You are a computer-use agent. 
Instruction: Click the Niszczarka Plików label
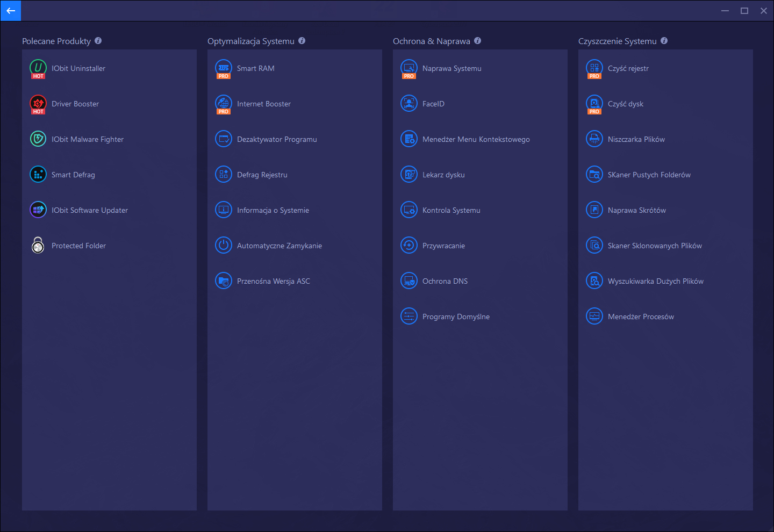[636, 139]
